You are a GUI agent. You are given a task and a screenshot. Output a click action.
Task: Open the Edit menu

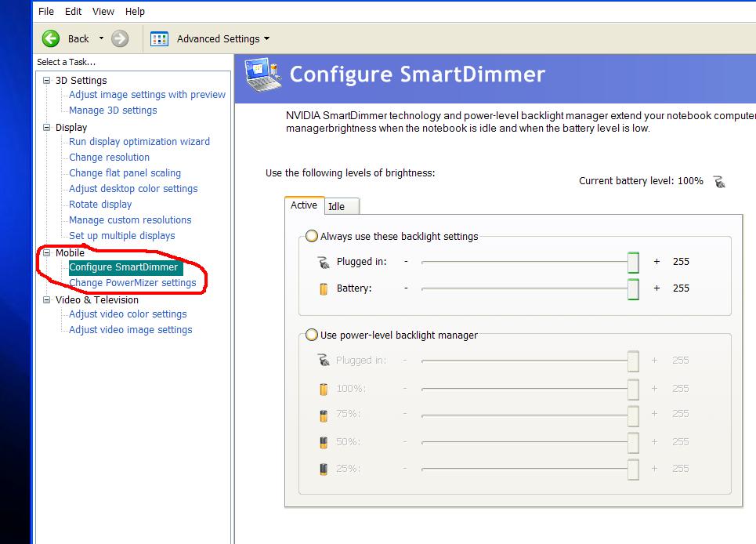click(x=74, y=11)
